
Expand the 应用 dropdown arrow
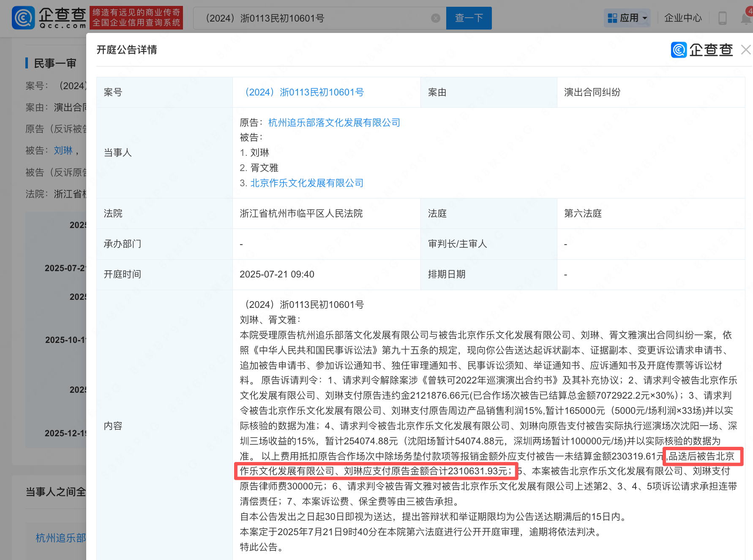[645, 18]
